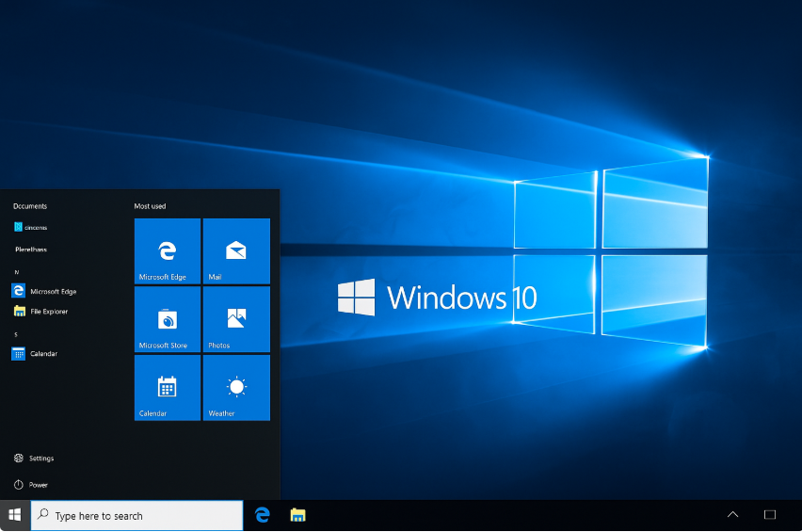Select the Documents heading in the Start menu

30,206
